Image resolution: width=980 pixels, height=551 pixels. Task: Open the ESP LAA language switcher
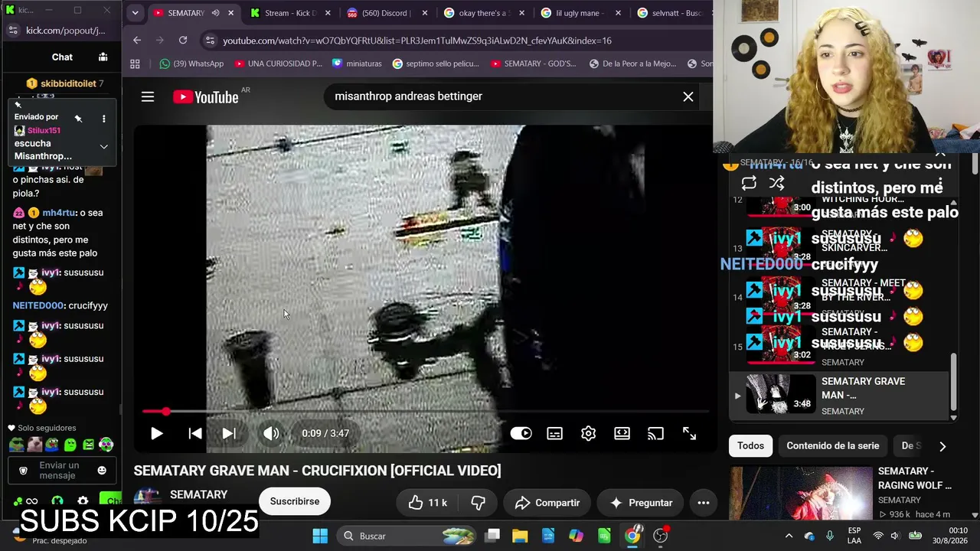tap(854, 536)
